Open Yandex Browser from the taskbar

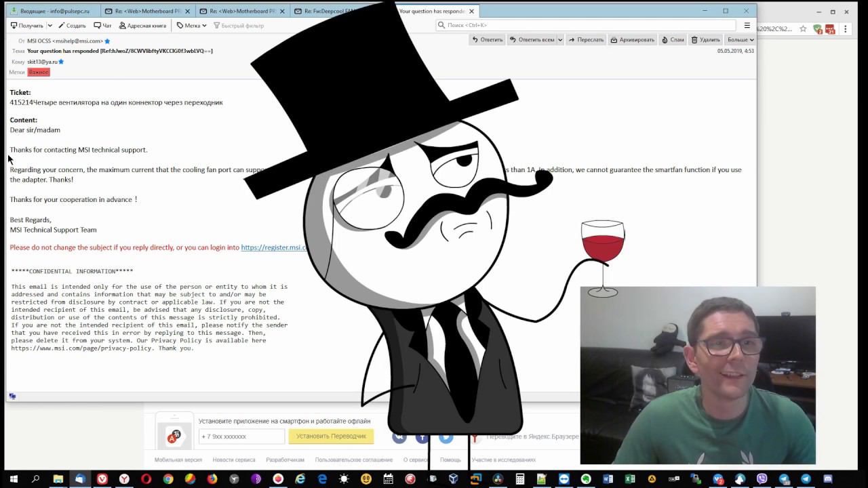[124, 479]
